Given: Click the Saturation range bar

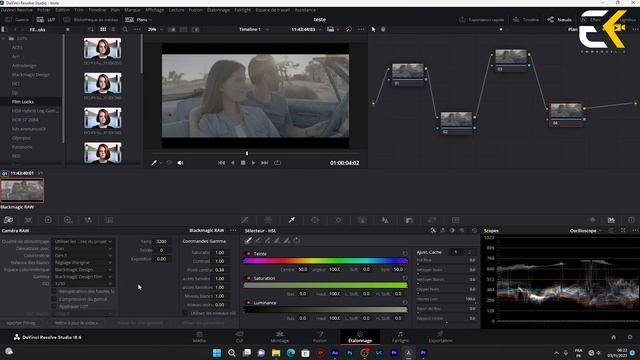Looking at the screenshot, I should pyautogui.click(x=325, y=285).
